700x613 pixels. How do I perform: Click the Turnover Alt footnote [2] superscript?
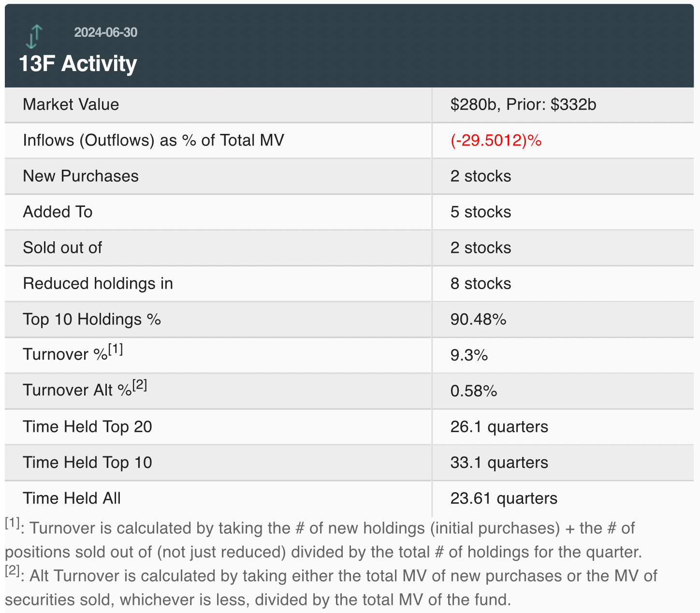tap(140, 385)
